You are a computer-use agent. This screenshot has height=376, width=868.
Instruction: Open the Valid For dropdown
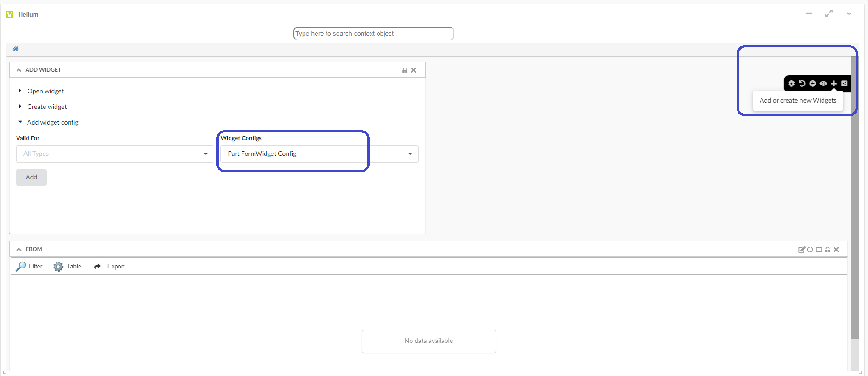(115, 154)
